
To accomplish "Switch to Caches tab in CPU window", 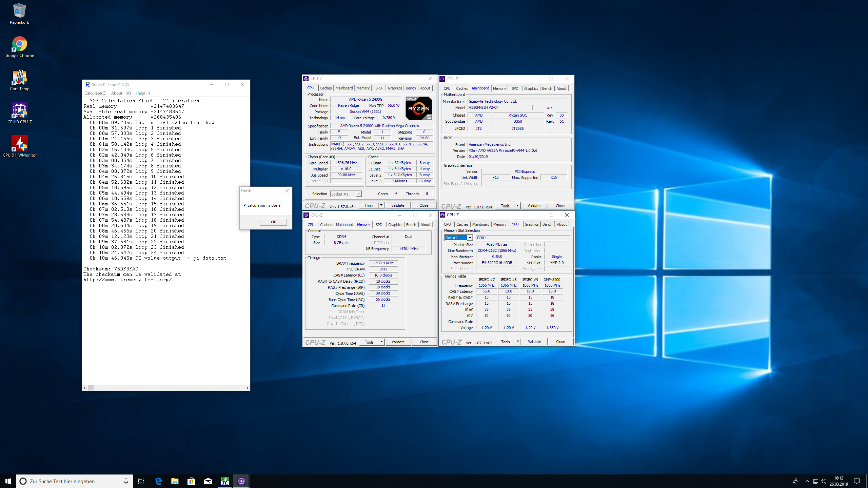I will [325, 88].
